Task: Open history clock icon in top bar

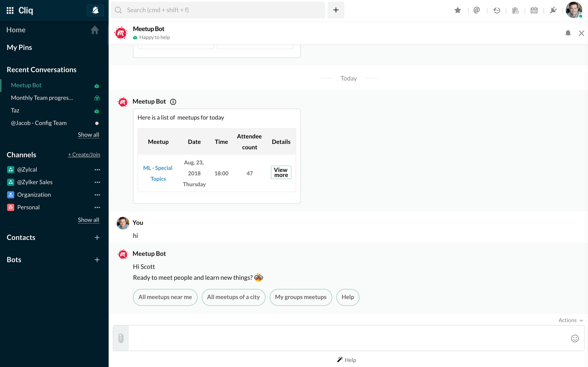Action: click(x=497, y=10)
